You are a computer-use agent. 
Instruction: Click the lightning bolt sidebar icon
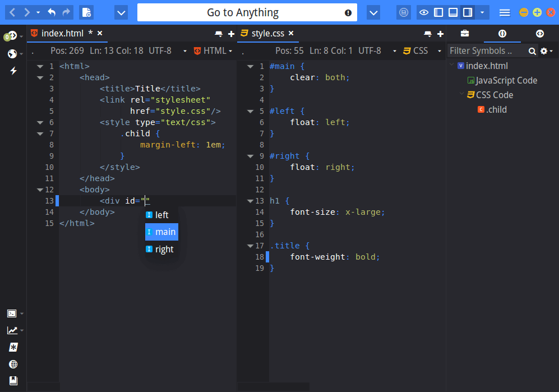(x=13, y=71)
